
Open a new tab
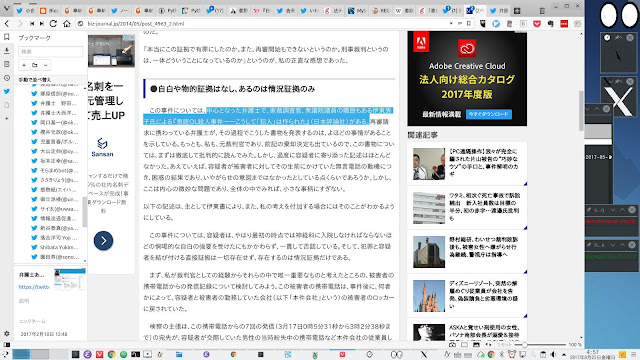point(517,11)
